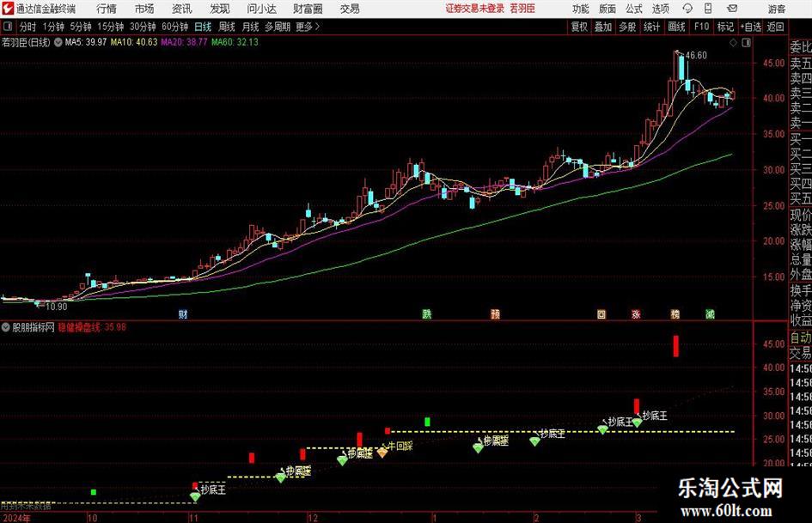Open the 多周期 multi-period view
This screenshot has width=812, height=523.
tap(278, 27)
